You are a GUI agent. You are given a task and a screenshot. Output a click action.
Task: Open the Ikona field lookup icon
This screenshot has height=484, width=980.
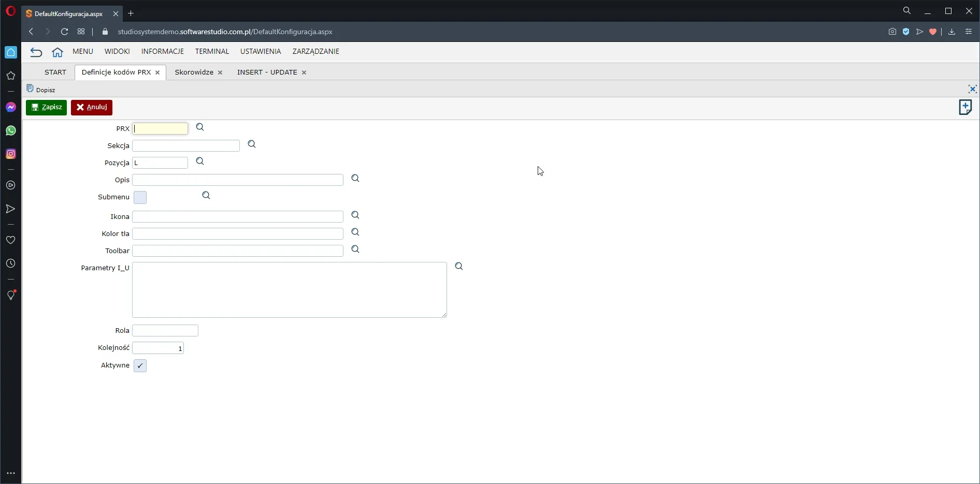pos(355,215)
